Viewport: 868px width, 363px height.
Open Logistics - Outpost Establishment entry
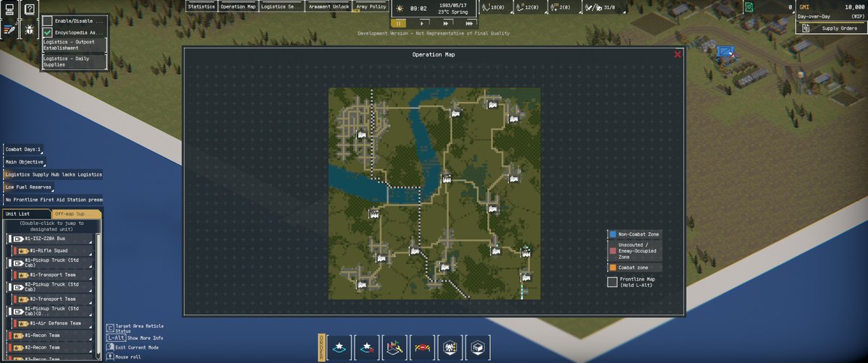74,45
